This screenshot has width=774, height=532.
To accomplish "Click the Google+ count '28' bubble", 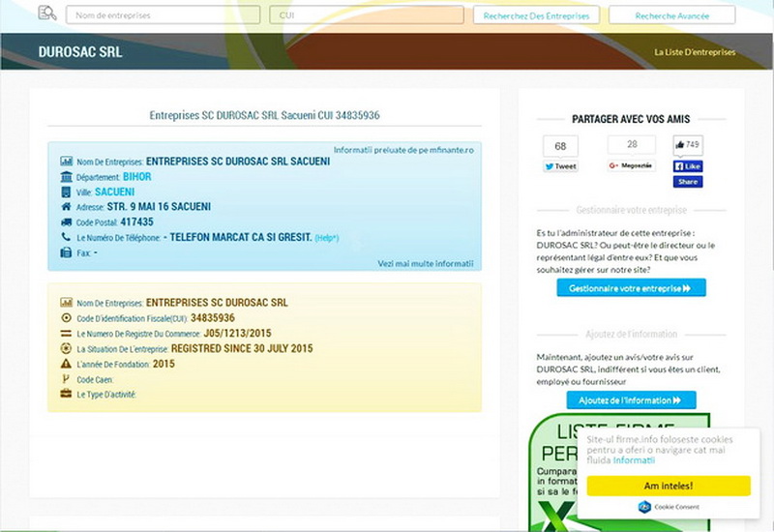I will tap(632, 144).
